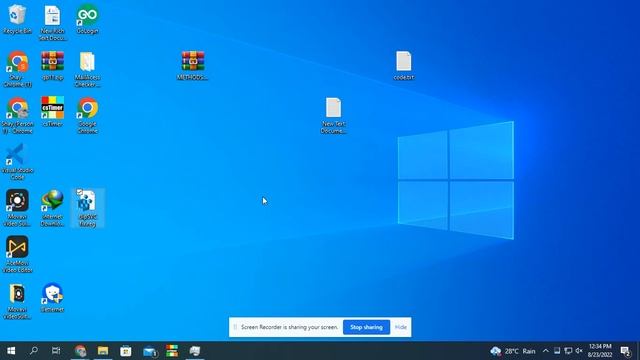The image size is (640, 360).
Task: Open the Windows Start menu
Action: click(11, 351)
